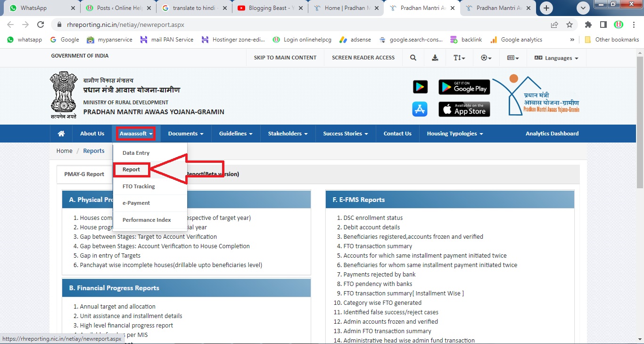Open Identified false success/reject cases report
The width and height of the screenshot is (644, 344).
point(391,312)
